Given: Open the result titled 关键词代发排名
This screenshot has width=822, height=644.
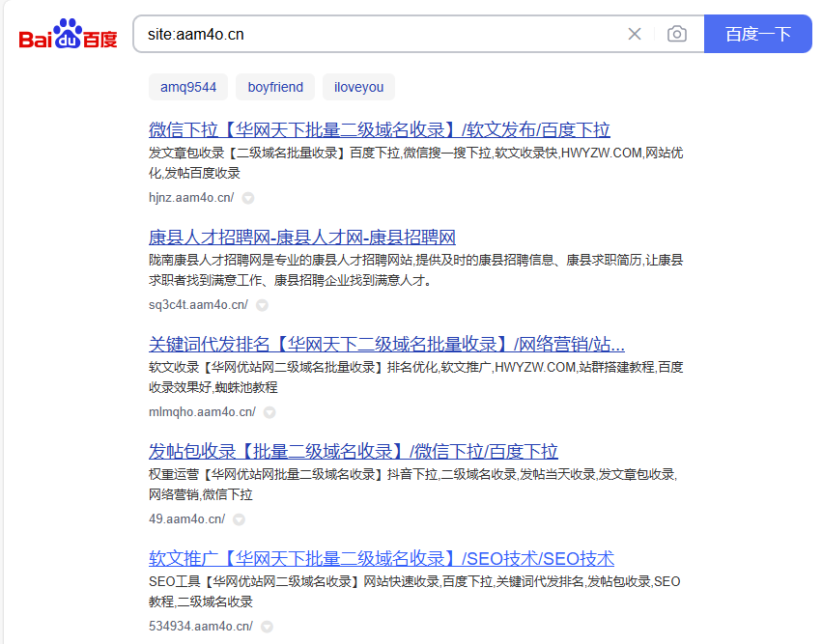Looking at the screenshot, I should (386, 345).
